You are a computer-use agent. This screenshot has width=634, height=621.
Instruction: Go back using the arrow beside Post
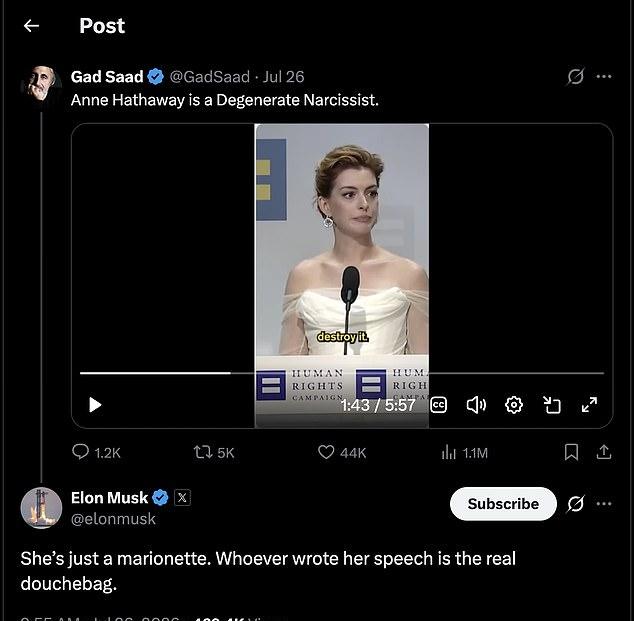[31, 26]
